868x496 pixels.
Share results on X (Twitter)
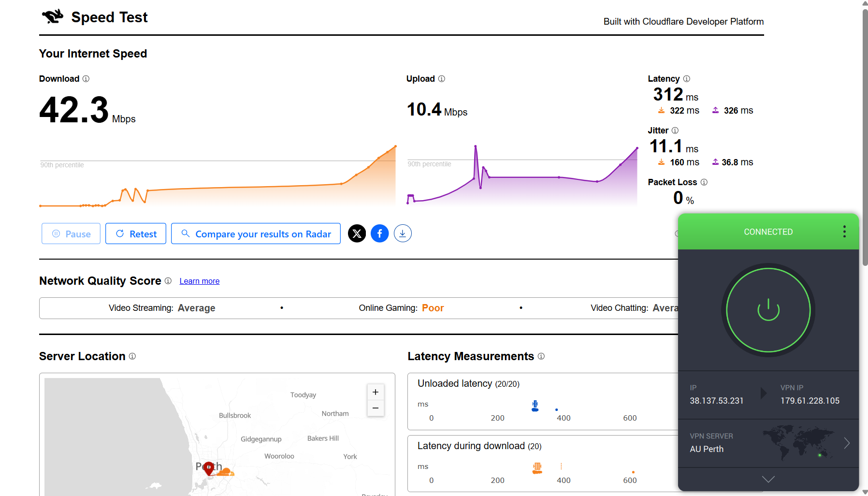(x=357, y=234)
